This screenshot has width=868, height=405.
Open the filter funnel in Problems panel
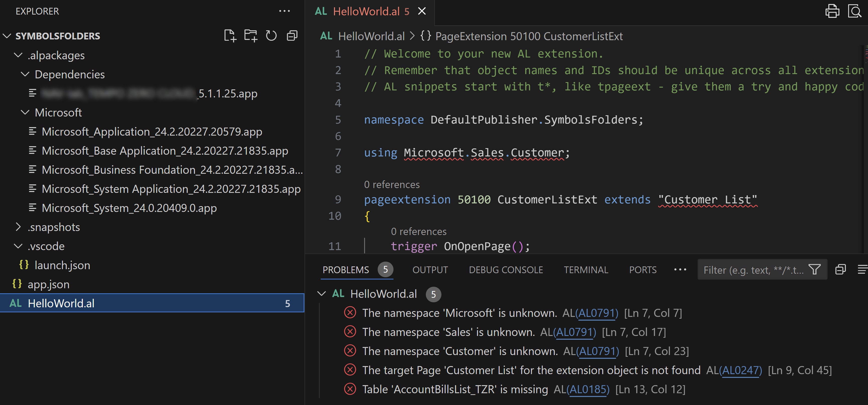(x=814, y=269)
